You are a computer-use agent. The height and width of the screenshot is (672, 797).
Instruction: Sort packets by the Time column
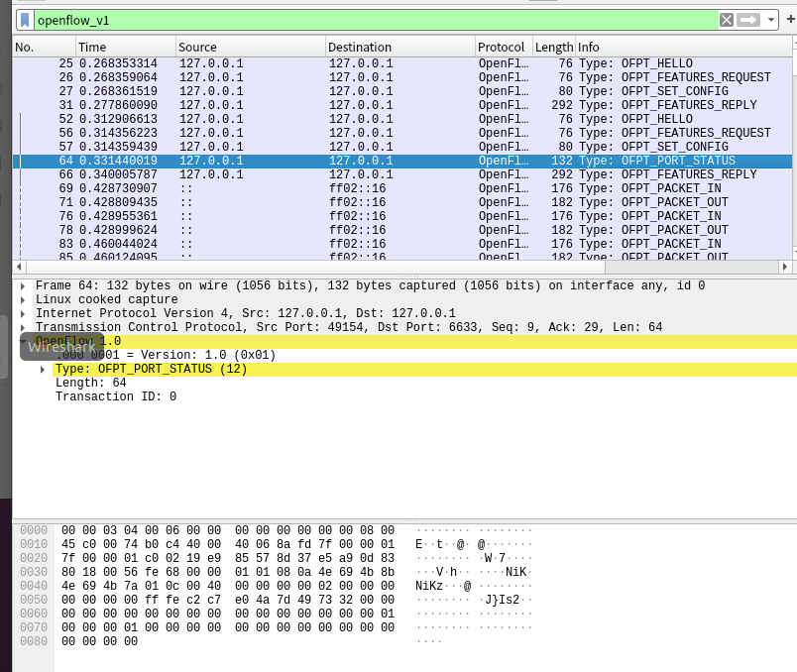click(126, 48)
